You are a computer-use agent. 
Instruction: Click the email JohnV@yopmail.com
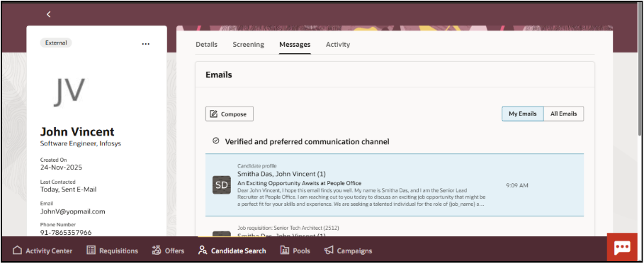tap(73, 211)
